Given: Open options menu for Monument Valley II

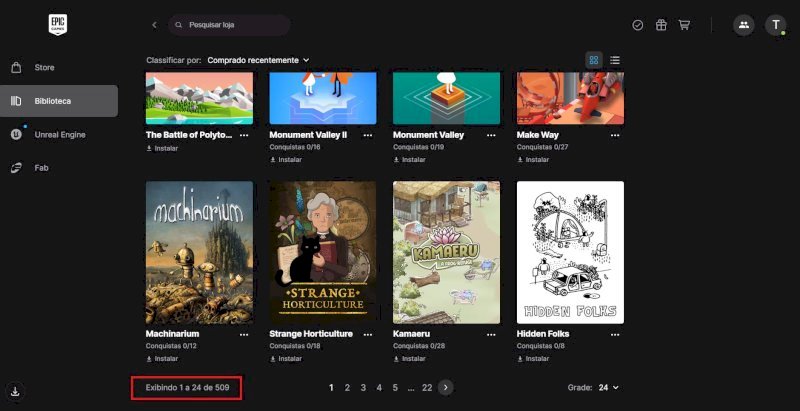Looking at the screenshot, I should [367, 135].
